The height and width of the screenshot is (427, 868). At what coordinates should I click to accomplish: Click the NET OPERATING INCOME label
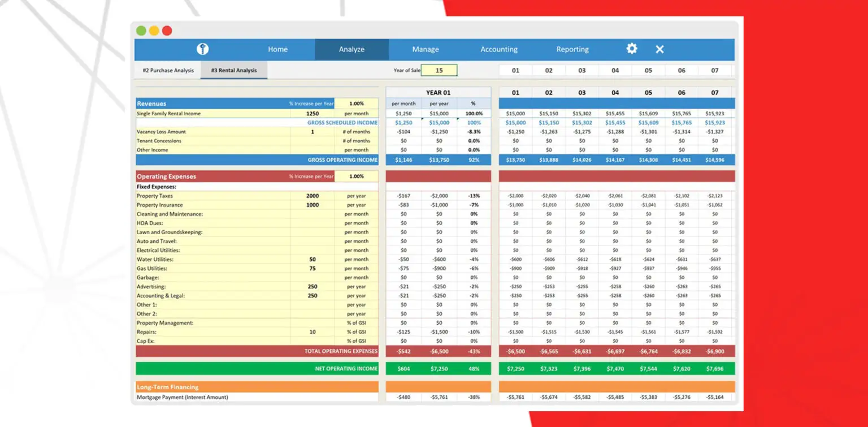[346, 369]
